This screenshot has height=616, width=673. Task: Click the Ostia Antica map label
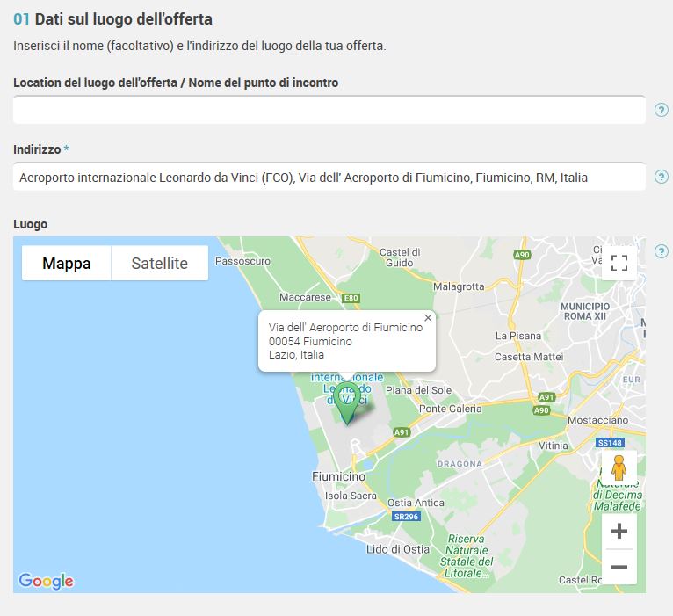416,503
